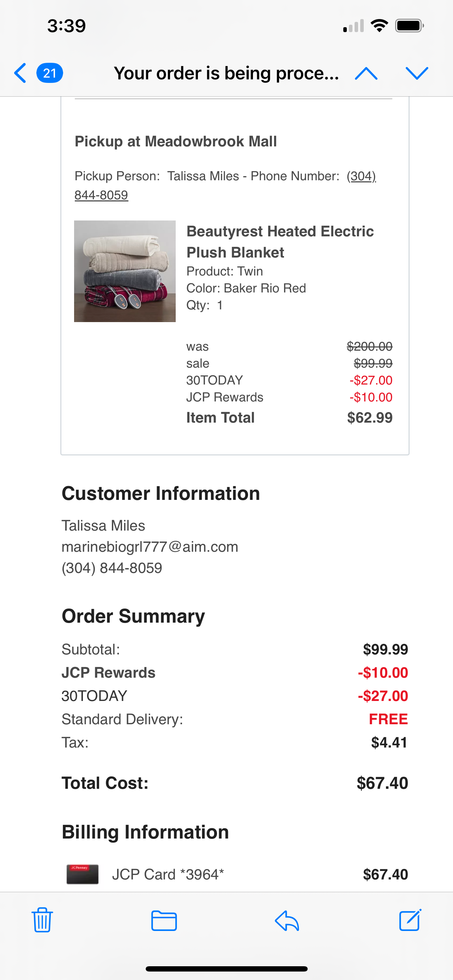Screen dimensions: 453x980
Task: Tap the back arrow to return to inbox
Action: point(20,73)
